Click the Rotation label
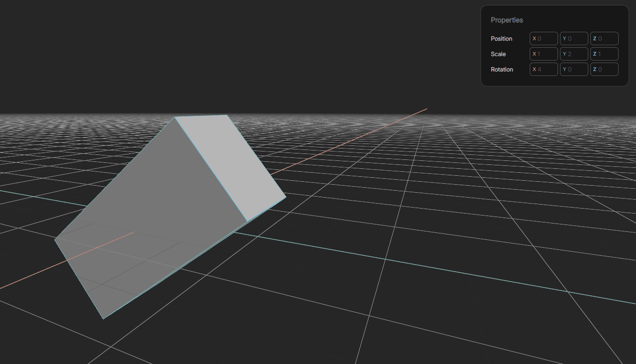Screen dimensions: 636x364 click(x=502, y=70)
